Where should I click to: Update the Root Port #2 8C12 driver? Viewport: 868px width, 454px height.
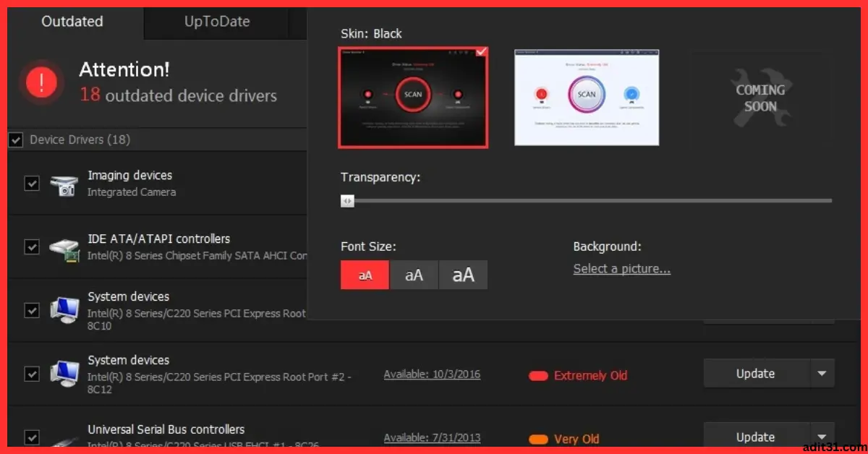[x=756, y=374]
